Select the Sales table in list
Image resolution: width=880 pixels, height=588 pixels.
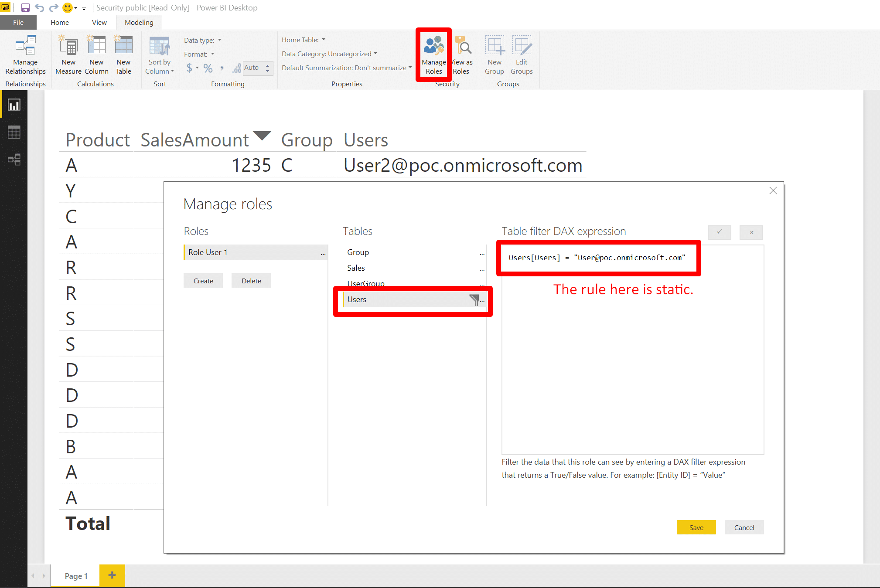point(356,268)
